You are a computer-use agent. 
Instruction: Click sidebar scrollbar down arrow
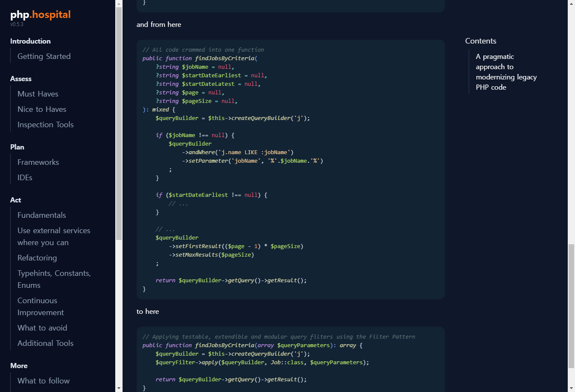pyautogui.click(x=119, y=388)
